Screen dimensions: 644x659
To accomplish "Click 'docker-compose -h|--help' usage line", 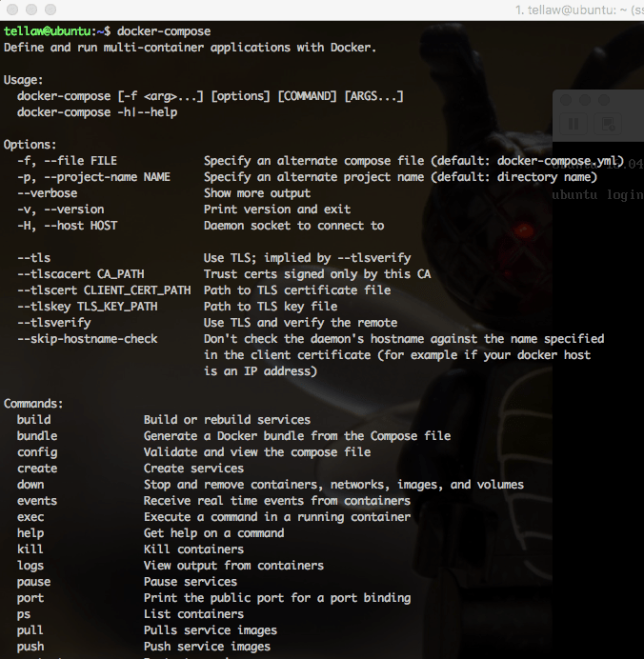I will point(97,112).
